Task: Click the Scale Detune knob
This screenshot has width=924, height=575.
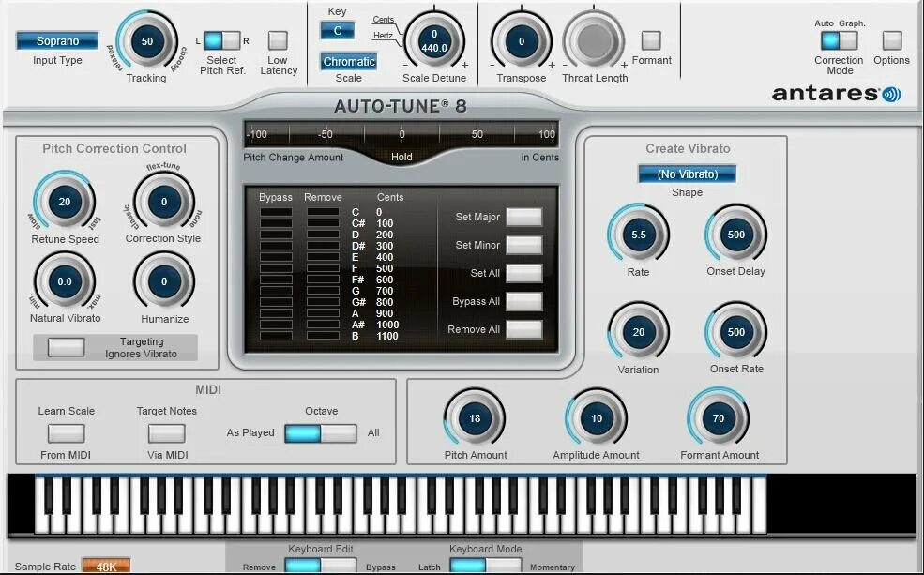Action: (434, 41)
